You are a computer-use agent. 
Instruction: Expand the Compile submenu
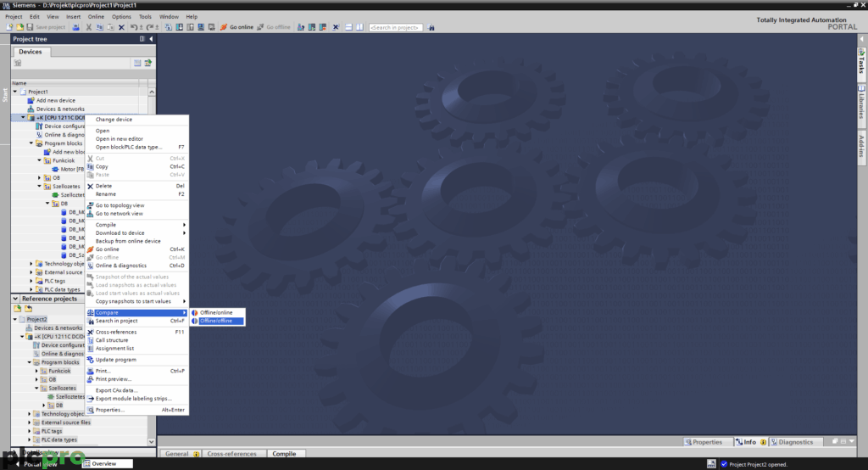[x=136, y=225]
